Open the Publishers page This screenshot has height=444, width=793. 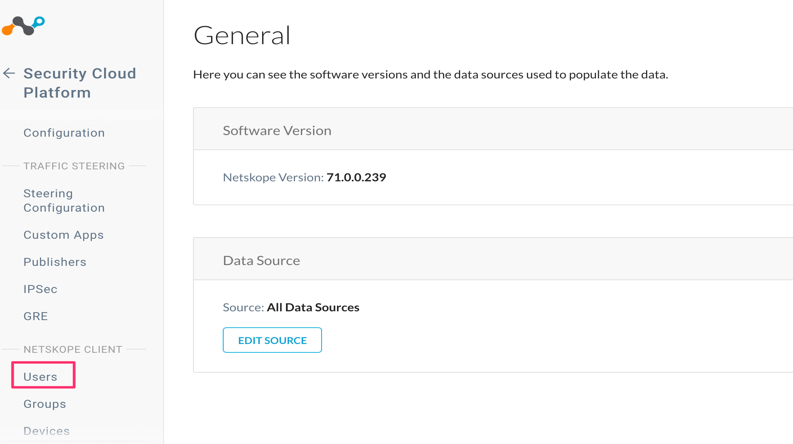tap(55, 262)
